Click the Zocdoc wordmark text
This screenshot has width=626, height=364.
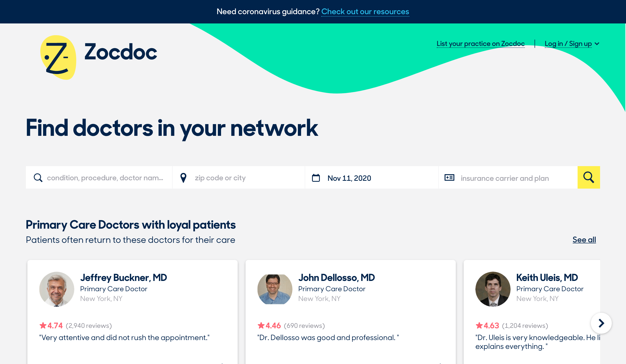tap(121, 52)
